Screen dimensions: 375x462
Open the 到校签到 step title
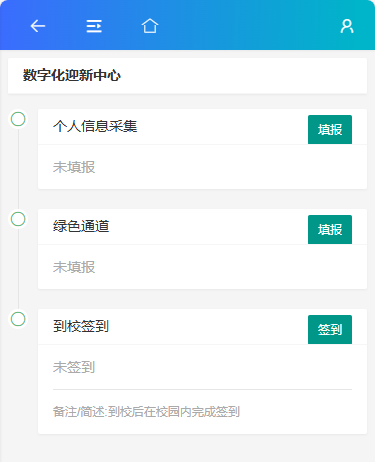[x=81, y=326]
